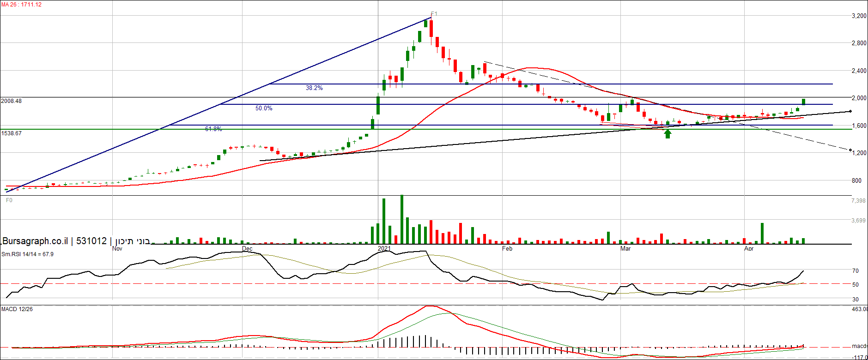Click the F0 volume panel label

pyautogui.click(x=9, y=200)
